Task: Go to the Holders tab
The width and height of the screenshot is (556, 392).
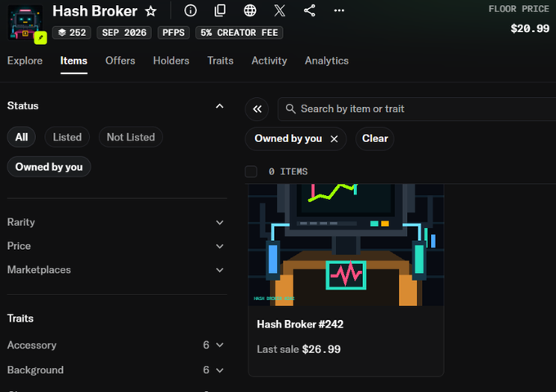Action: coord(171,60)
